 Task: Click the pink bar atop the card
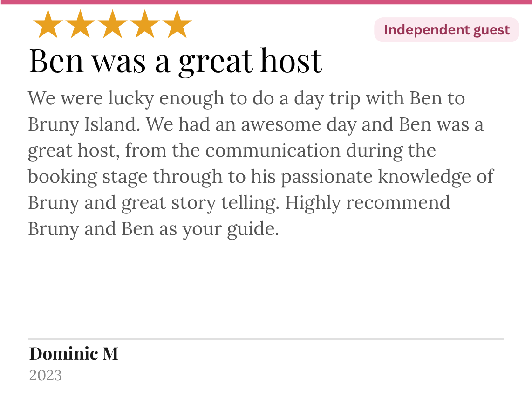click(266, 2)
